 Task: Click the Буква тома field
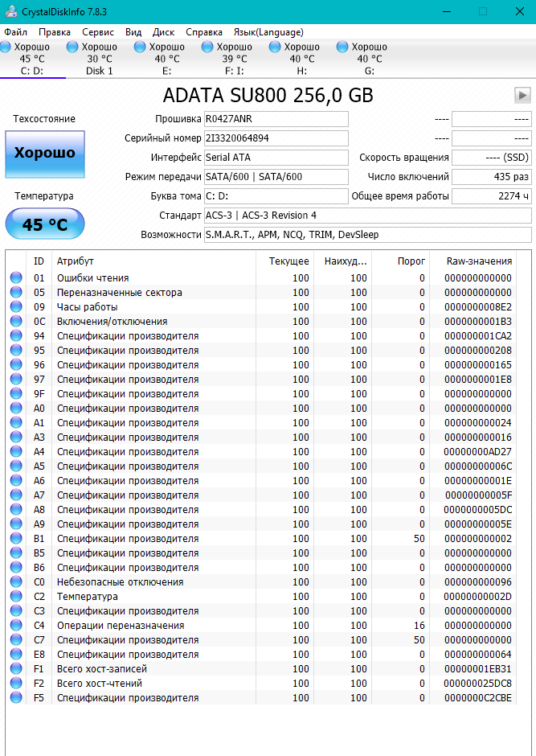tap(276, 196)
